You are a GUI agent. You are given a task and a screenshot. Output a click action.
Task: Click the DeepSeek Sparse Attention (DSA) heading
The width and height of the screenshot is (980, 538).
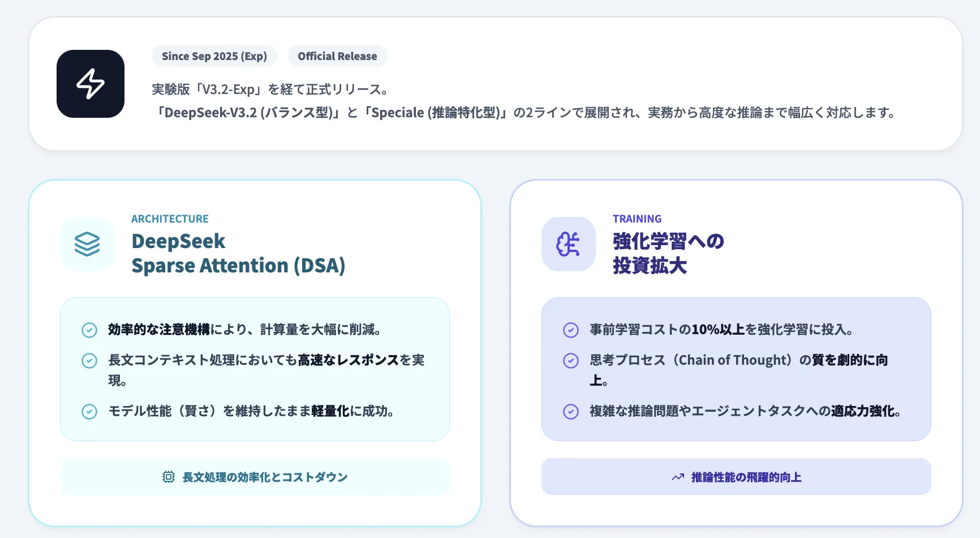(x=238, y=253)
